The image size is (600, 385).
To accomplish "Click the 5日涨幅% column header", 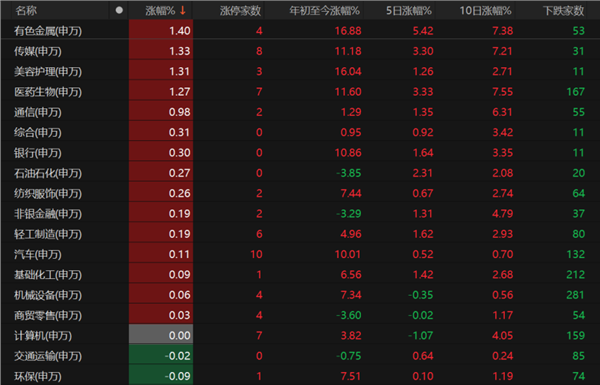I will coord(409,11).
